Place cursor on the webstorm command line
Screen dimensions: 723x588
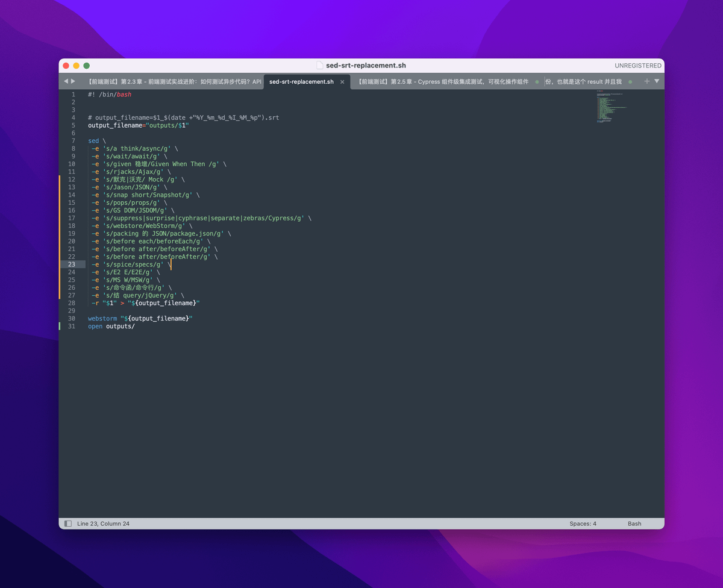(140, 318)
